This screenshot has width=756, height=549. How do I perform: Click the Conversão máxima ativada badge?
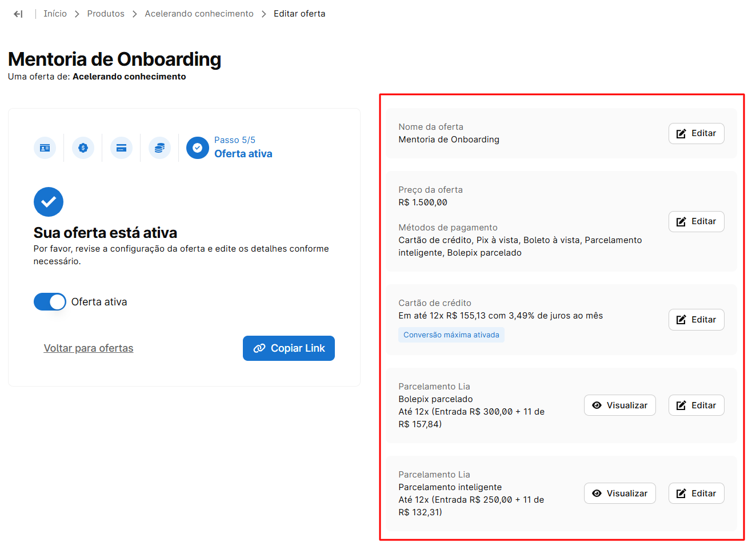[451, 335]
